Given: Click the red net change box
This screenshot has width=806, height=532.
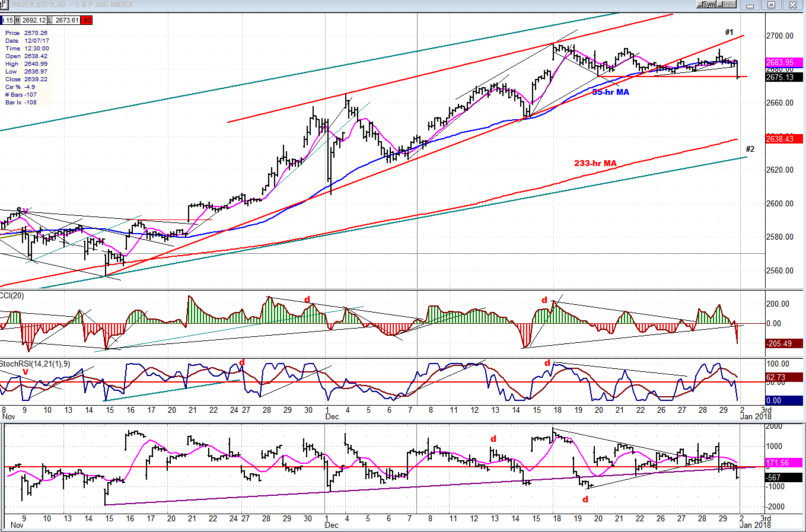Looking at the screenshot, I should (87, 20).
